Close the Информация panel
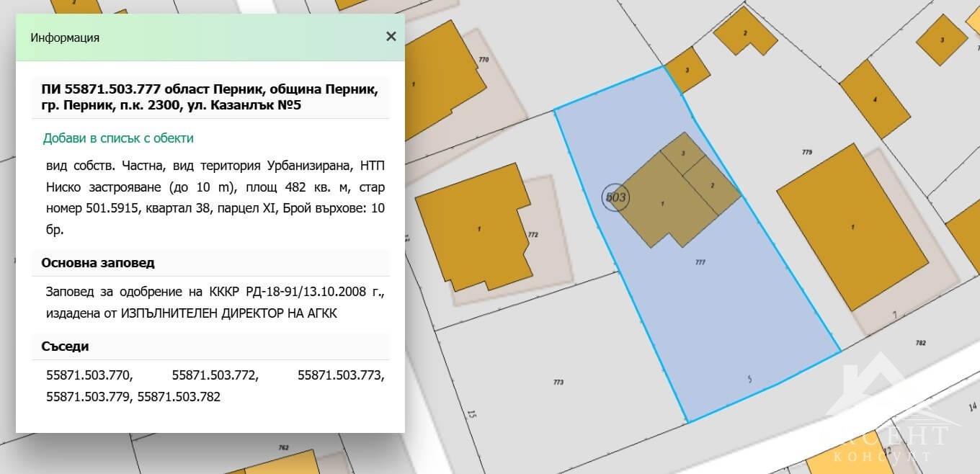 (x=391, y=36)
